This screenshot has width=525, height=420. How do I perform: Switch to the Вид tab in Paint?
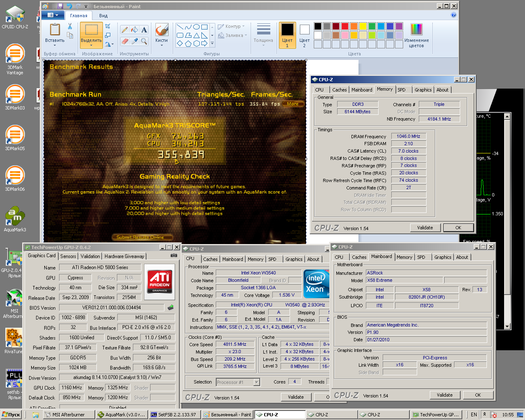coord(103,16)
